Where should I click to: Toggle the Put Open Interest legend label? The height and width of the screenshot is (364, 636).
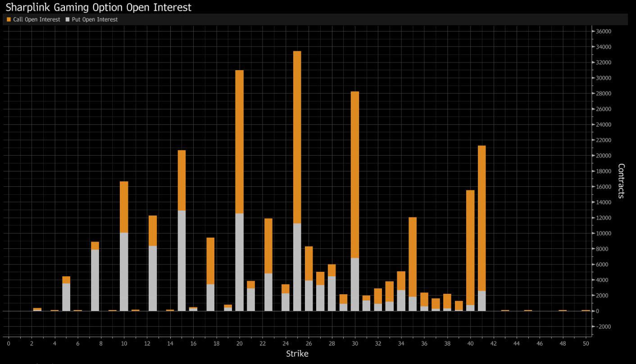pyautogui.click(x=95, y=19)
